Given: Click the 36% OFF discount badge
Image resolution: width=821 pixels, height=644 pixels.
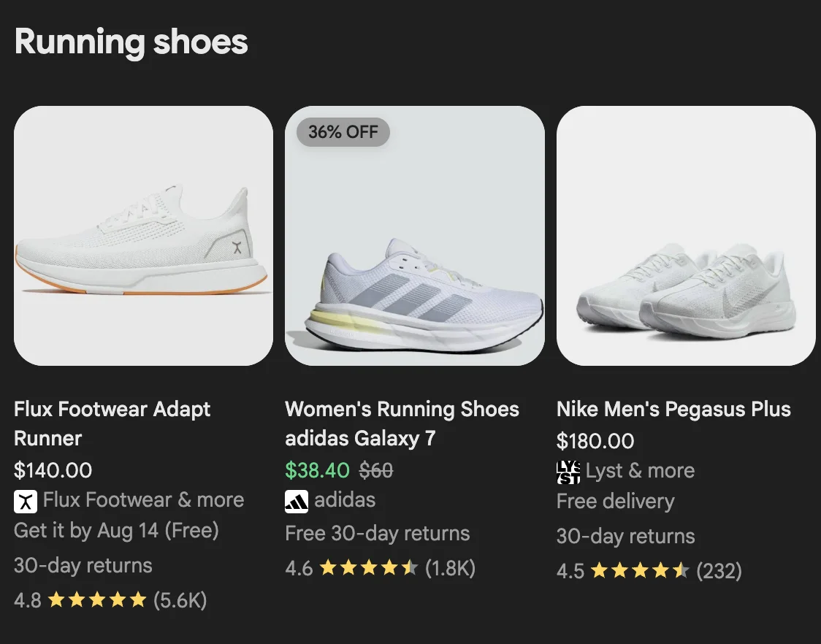Looking at the screenshot, I should tap(342, 132).
